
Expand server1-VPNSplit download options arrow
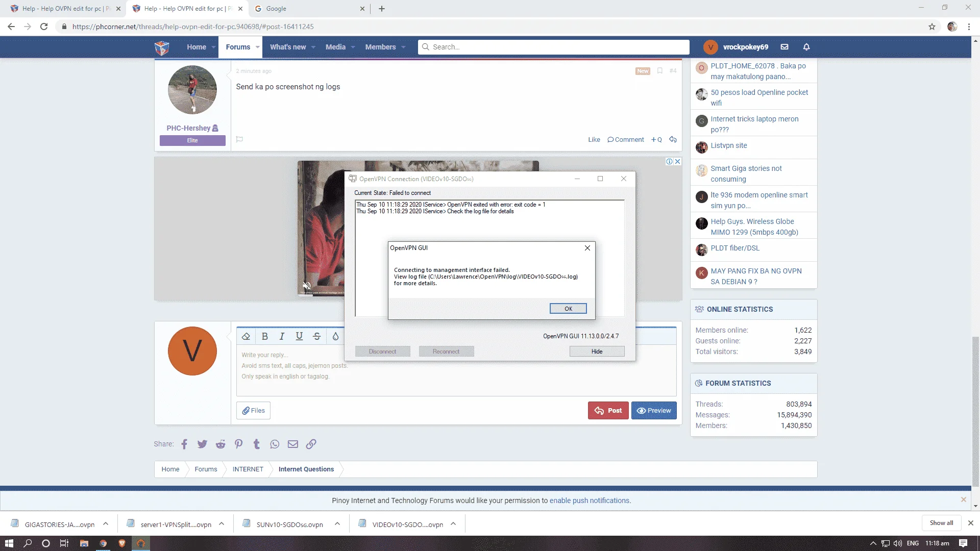click(x=222, y=524)
